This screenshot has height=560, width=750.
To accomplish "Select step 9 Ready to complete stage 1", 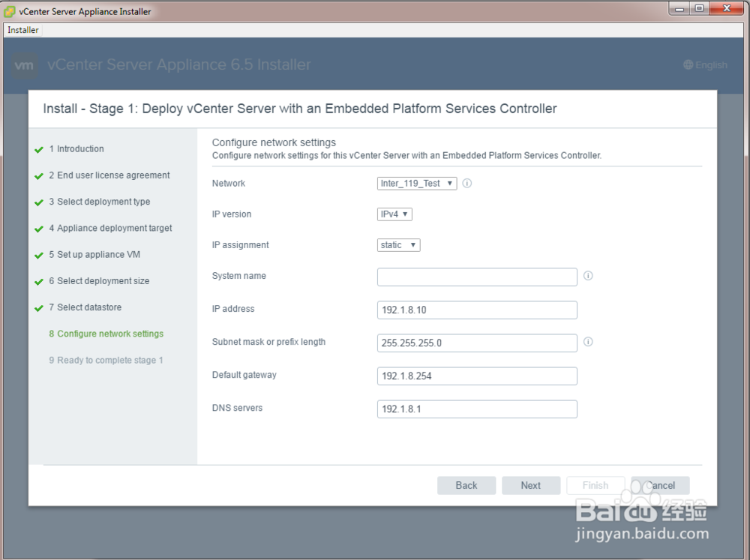I will tap(106, 360).
